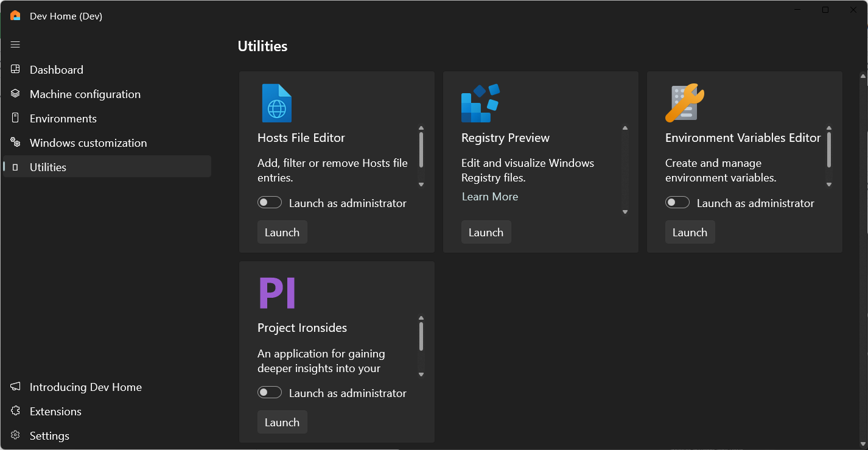Viewport: 868px width, 450px height.
Task: Click Registry Preview card scroll-down arrow
Action: point(625,211)
